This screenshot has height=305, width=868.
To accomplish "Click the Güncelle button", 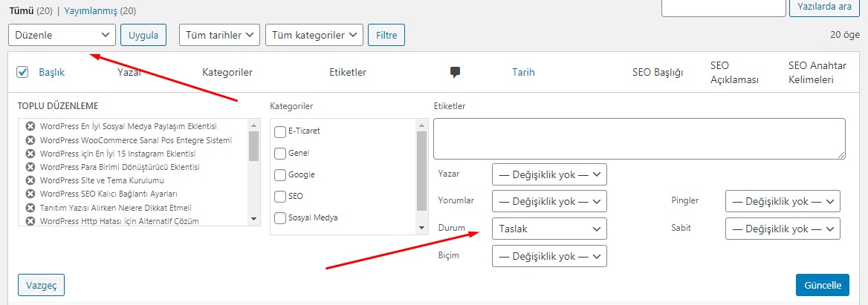I will point(823,285).
